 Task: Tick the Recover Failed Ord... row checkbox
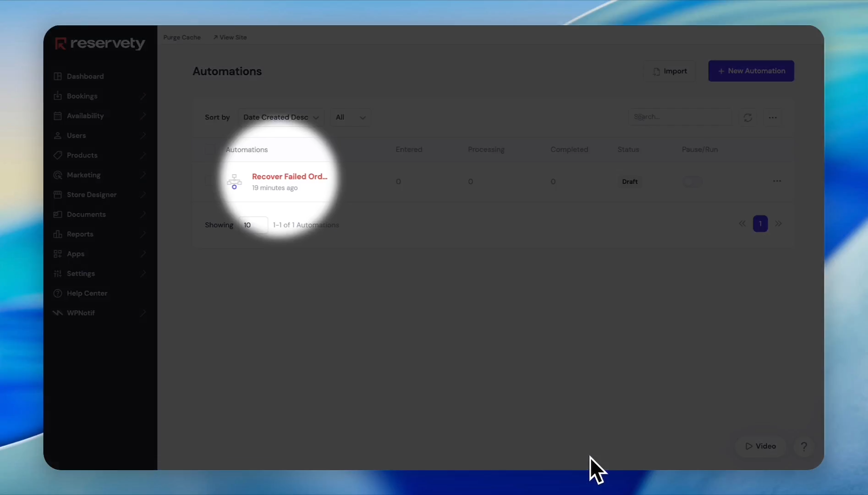pyautogui.click(x=209, y=181)
